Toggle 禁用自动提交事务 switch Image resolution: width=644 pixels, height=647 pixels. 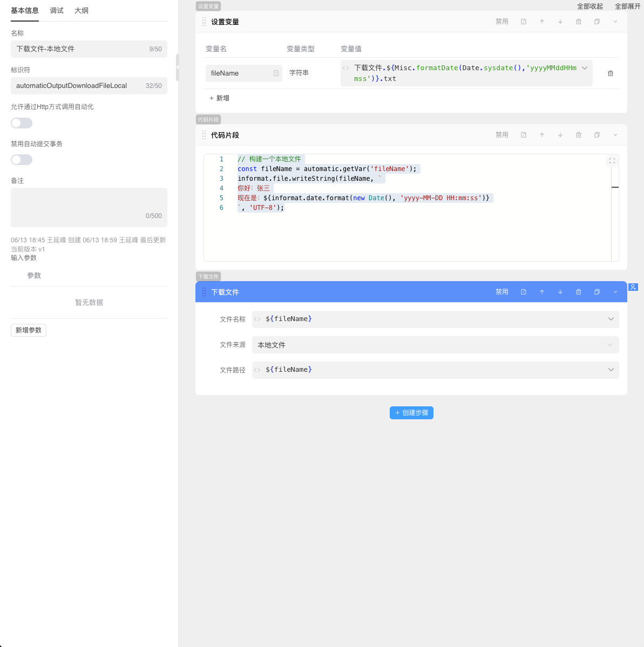click(22, 160)
